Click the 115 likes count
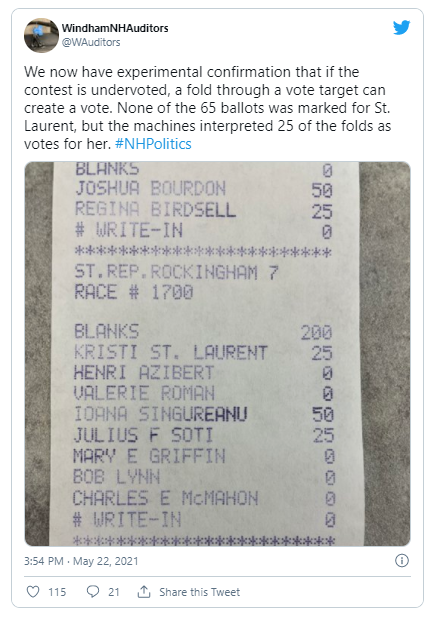 tap(57, 592)
